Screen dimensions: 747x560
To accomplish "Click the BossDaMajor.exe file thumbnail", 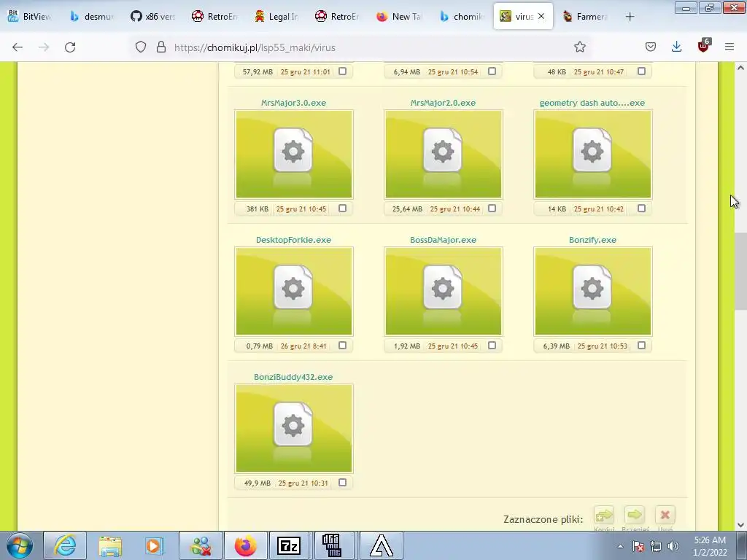I will [443, 292].
